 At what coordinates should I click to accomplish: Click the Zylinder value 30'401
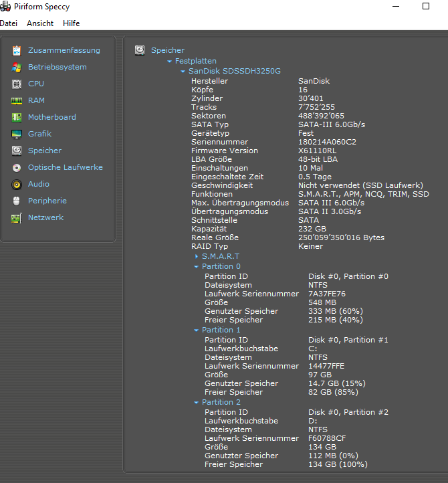[311, 98]
